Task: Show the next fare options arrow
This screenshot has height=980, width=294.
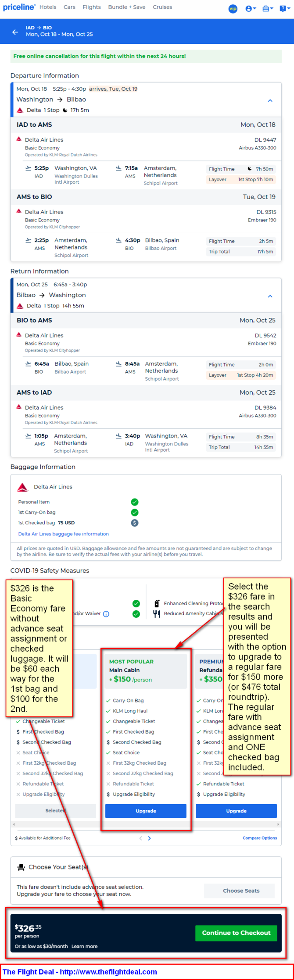Action: (150, 838)
